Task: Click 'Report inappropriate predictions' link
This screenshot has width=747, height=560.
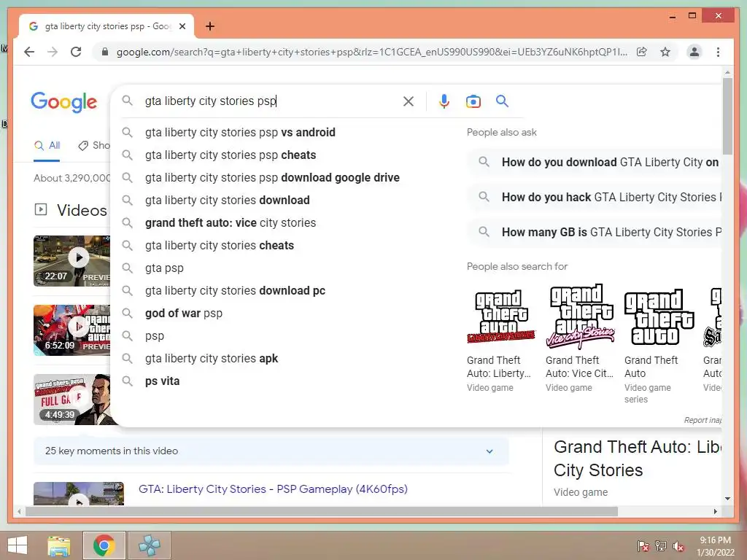Action: click(x=703, y=420)
